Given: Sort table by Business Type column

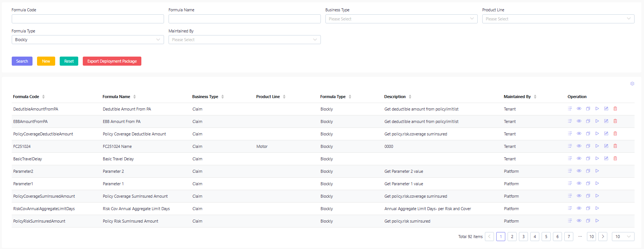Looking at the screenshot, I should click(223, 97).
